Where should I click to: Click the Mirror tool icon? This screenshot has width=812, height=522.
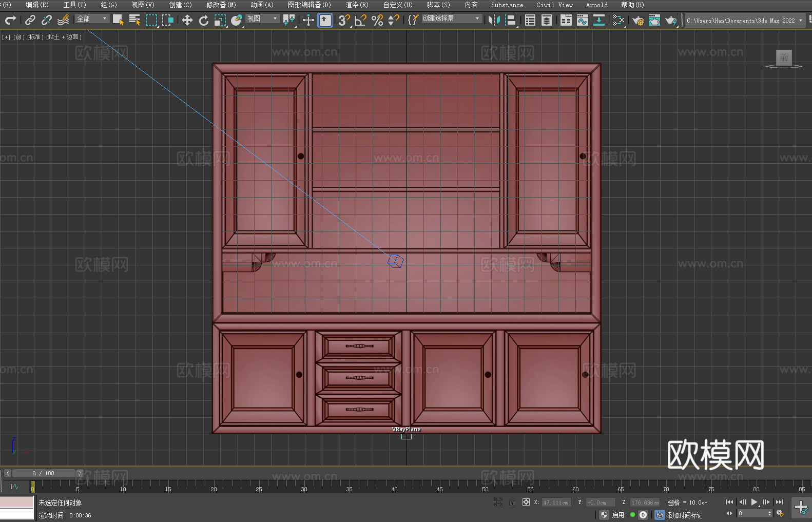pyautogui.click(x=494, y=20)
